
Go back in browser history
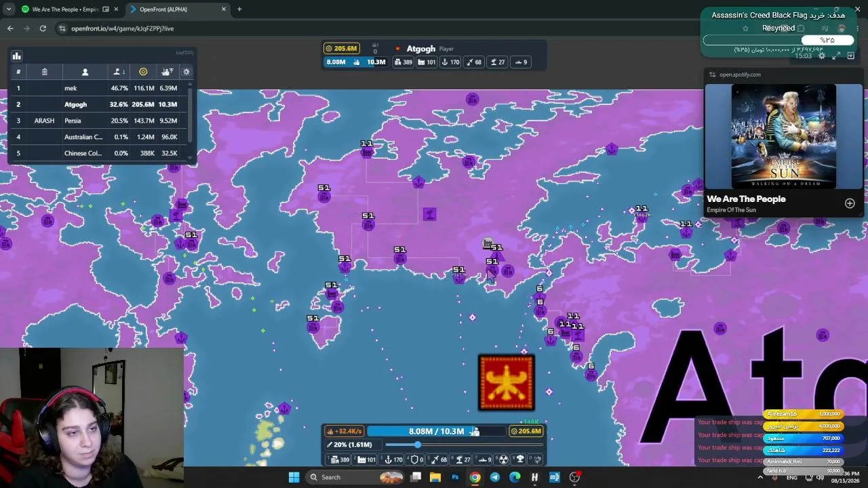(10, 28)
